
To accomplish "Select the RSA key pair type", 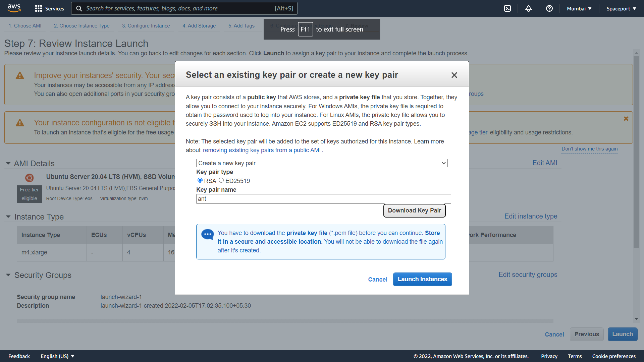I will coord(200,180).
